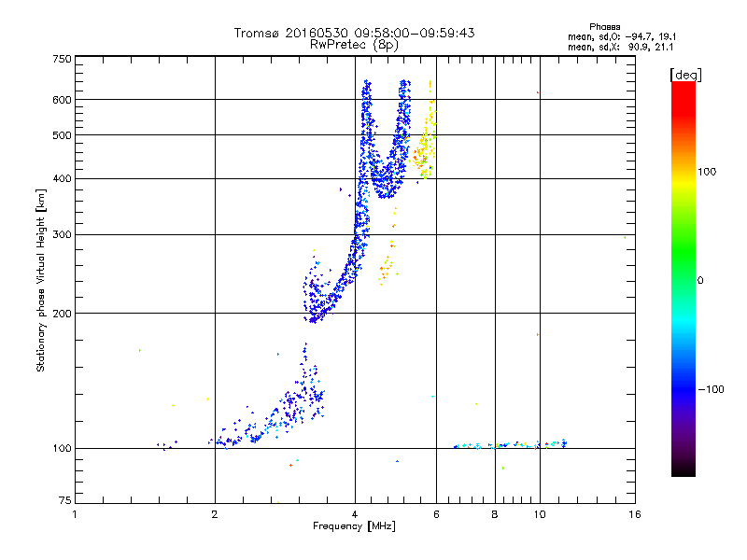Click the x-axis tick label '2'
Screen dimensions: 747x560
215,514
